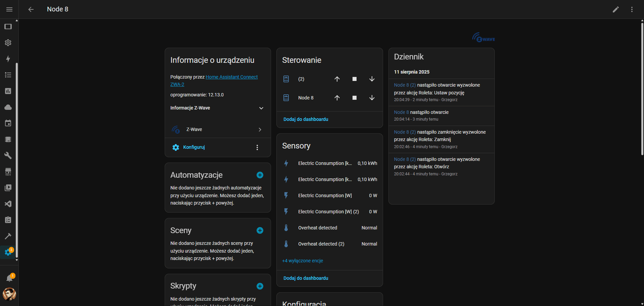Viewport: 644px width, 306px height.
Task: Expand the Informacje Z-Wave section
Action: point(261,108)
